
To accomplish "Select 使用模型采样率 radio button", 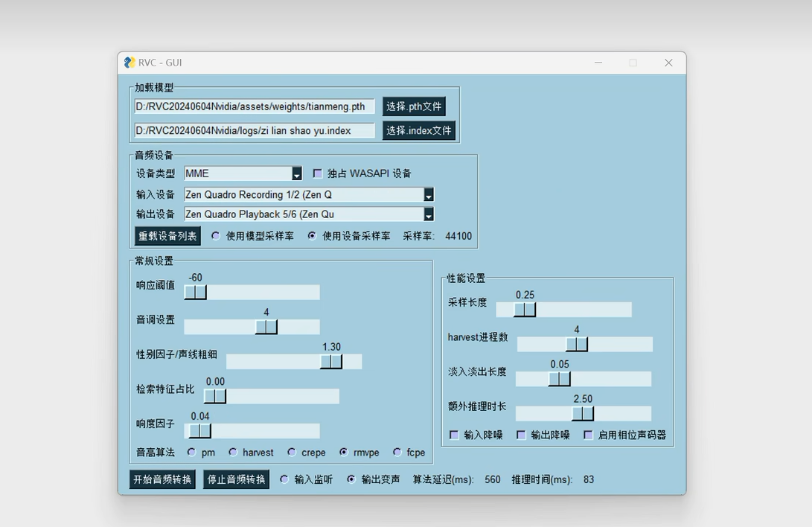I will pyautogui.click(x=215, y=235).
